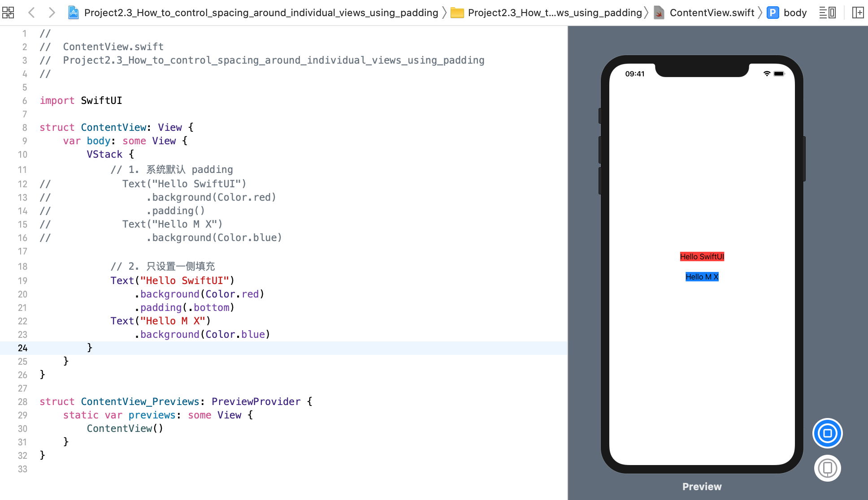The image size is (868, 500).
Task: Click the "Hello SwiftUI" string on line 19
Action: [x=185, y=281]
